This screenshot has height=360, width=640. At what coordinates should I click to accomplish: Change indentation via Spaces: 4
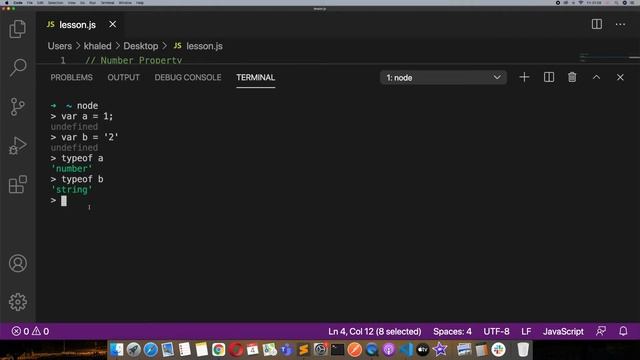pyautogui.click(x=452, y=331)
